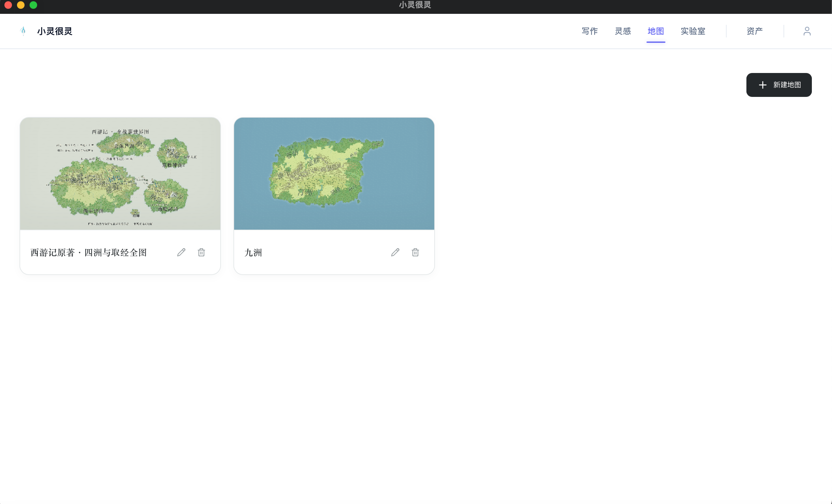832x504 pixels.
Task: Switch to the 写作 tab
Action: (590, 31)
